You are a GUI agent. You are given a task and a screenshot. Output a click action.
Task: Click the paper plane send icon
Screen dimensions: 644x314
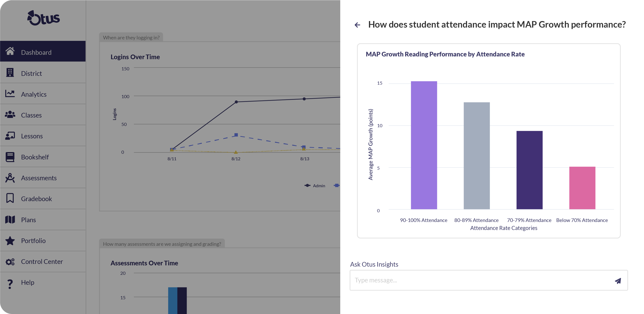click(618, 281)
